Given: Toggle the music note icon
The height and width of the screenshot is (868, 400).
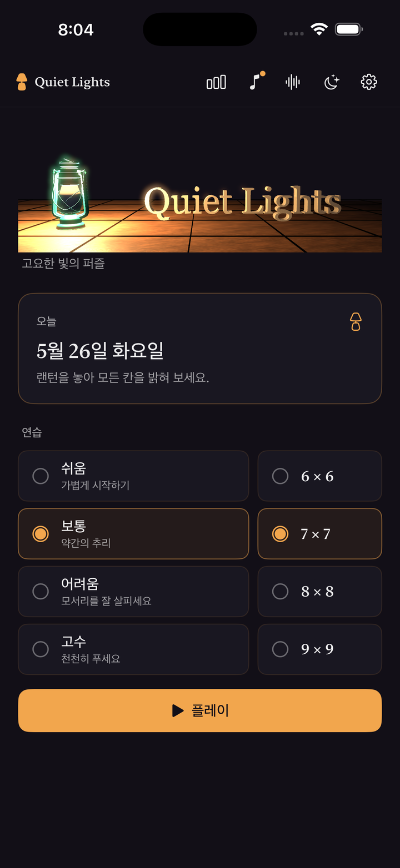Looking at the screenshot, I should tap(256, 82).
